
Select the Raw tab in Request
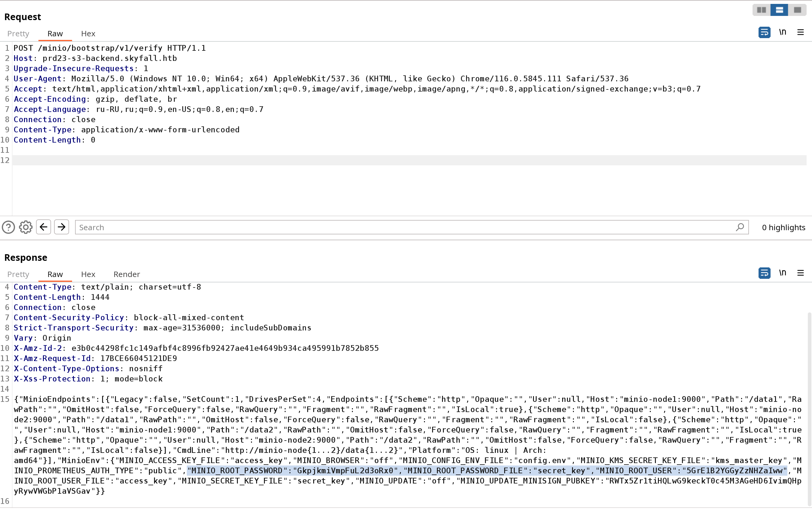point(55,34)
